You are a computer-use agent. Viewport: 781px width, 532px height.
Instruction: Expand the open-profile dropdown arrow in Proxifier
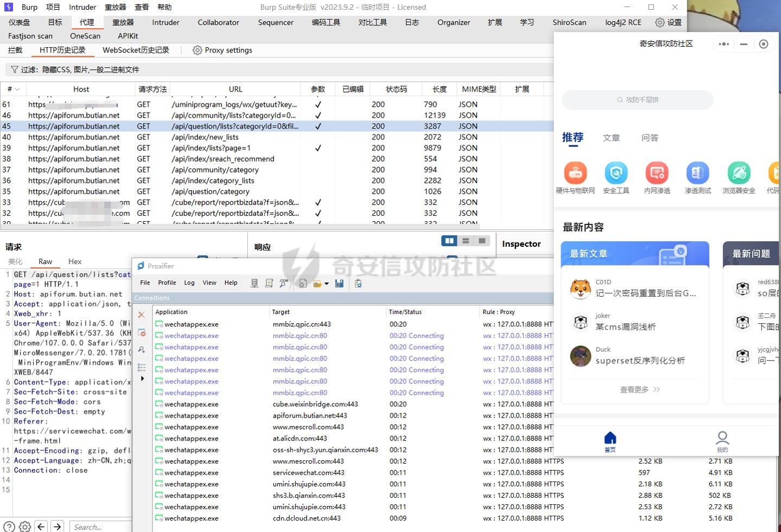[327, 284]
